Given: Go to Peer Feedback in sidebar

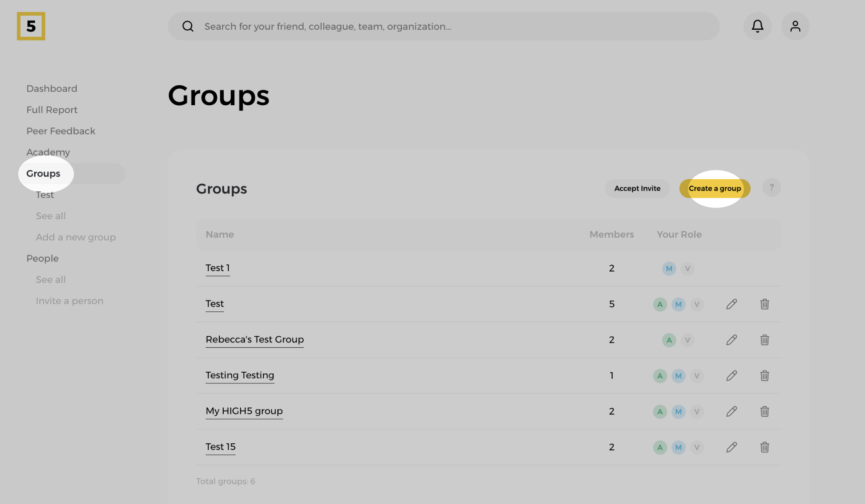Looking at the screenshot, I should (x=61, y=131).
